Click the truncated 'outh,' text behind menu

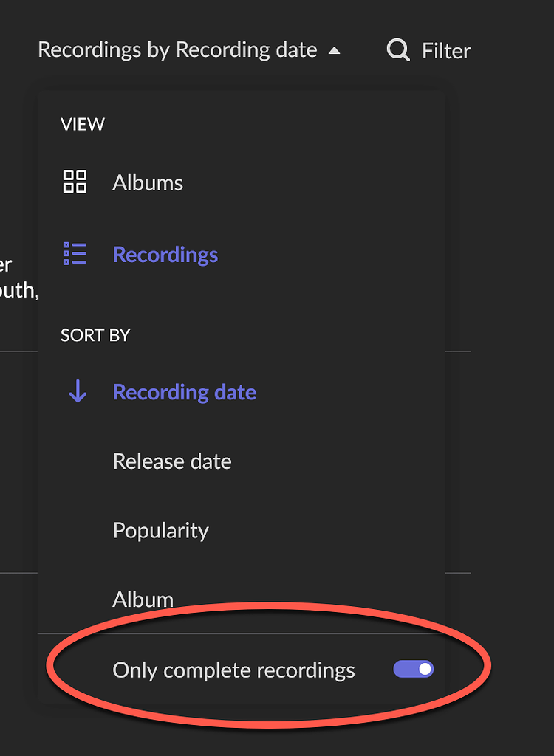(x=18, y=290)
